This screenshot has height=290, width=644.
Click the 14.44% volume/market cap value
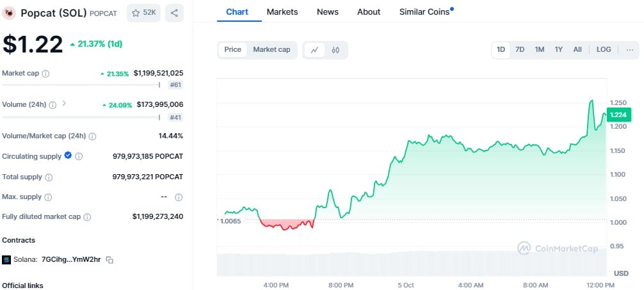point(171,136)
